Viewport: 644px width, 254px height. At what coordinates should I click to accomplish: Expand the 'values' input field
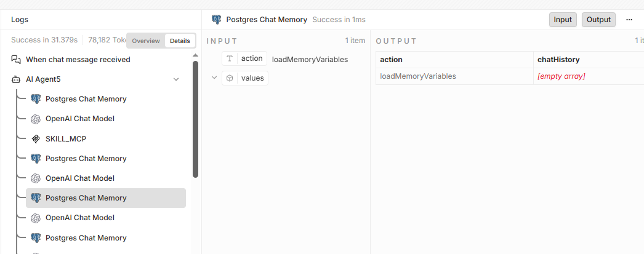(214, 78)
